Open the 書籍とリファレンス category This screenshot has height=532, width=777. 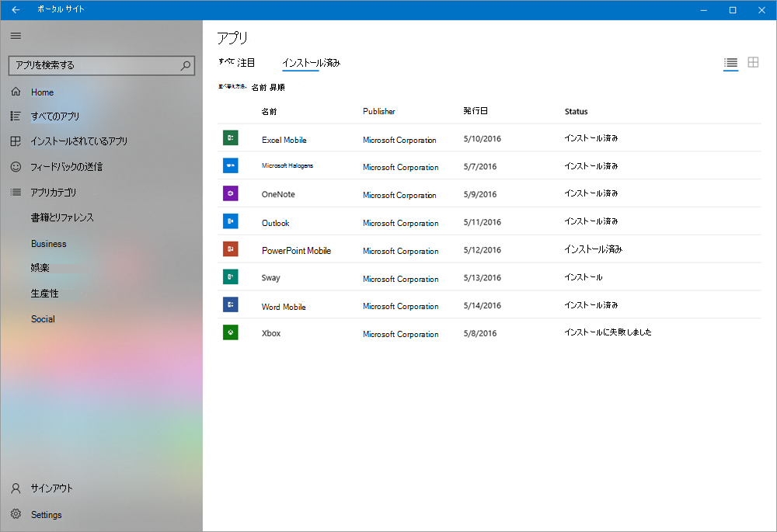(62, 217)
